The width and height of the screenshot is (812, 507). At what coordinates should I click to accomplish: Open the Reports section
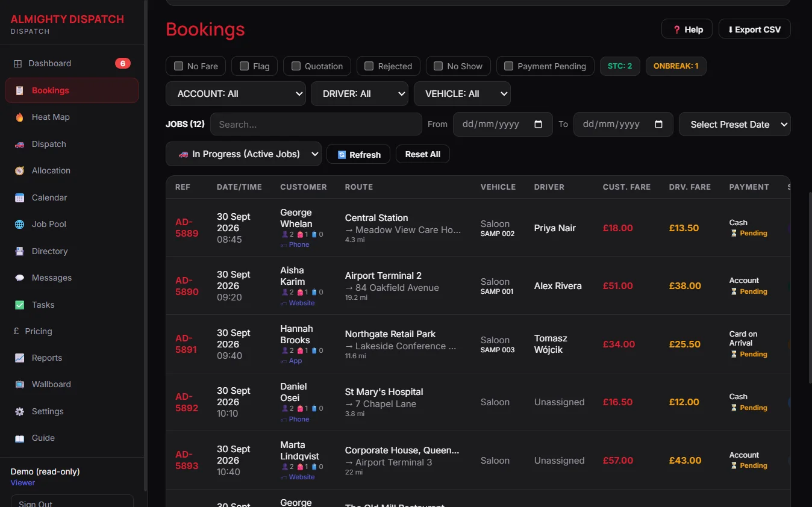pyautogui.click(x=72, y=358)
